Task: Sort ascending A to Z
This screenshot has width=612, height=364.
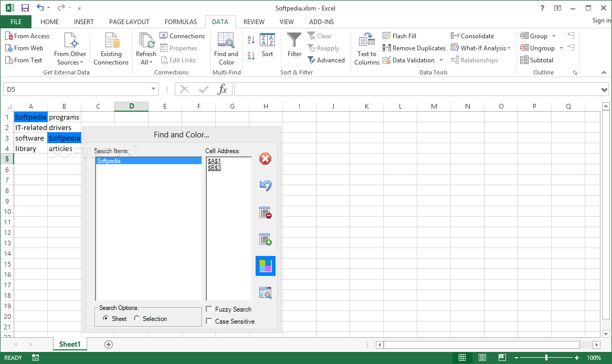Action: pos(251,39)
